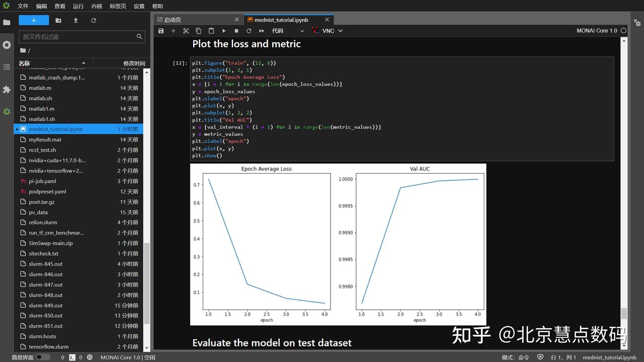Cut selected cell with the scissors icon

click(x=186, y=31)
